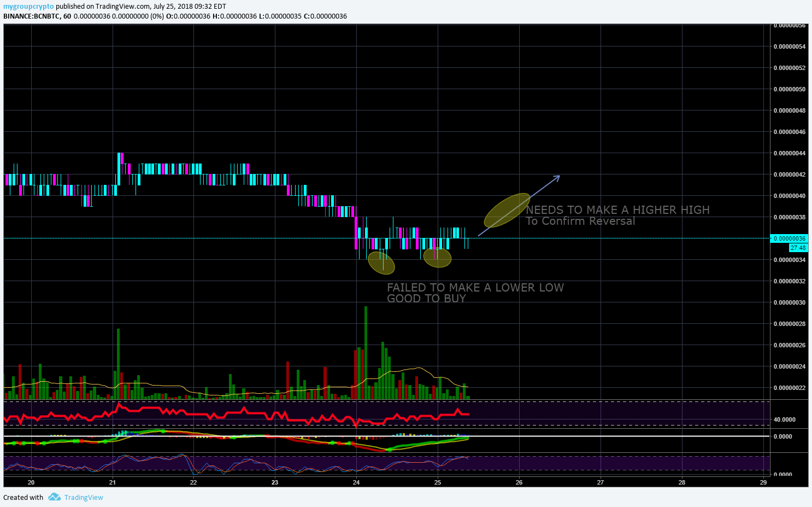This screenshot has height=507, width=812.
Task: Click the countdown timer 27:48 label
Action: [x=798, y=248]
